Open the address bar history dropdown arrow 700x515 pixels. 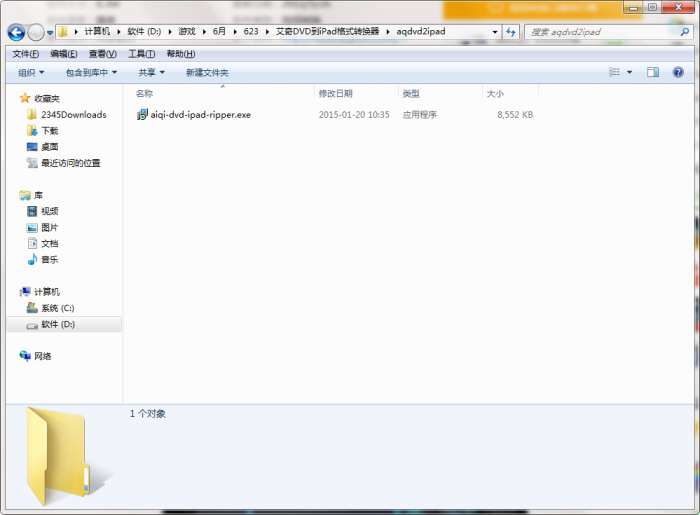[x=495, y=32]
